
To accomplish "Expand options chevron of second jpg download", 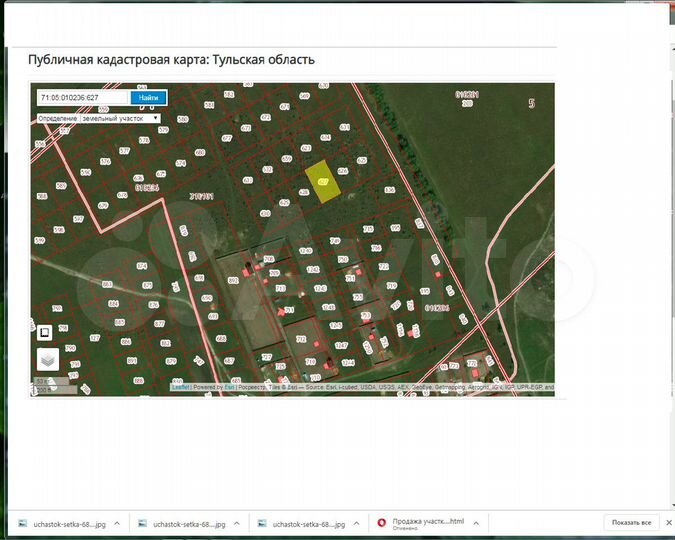I will point(237,523).
